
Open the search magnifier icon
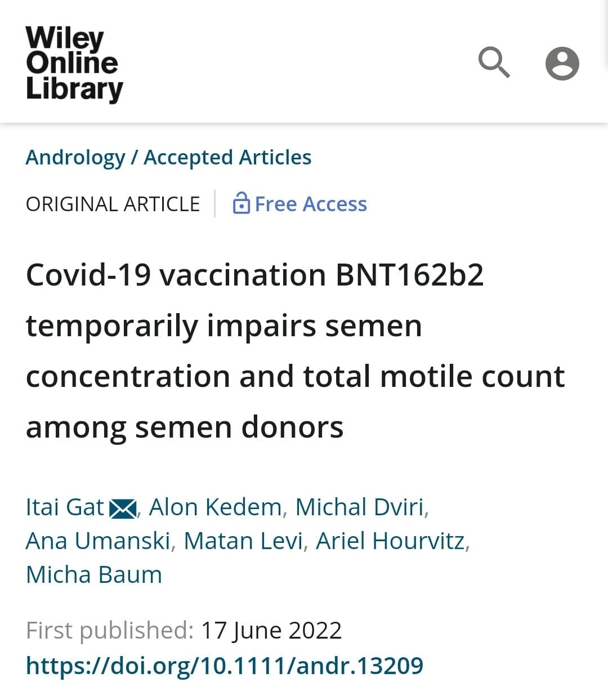click(494, 62)
